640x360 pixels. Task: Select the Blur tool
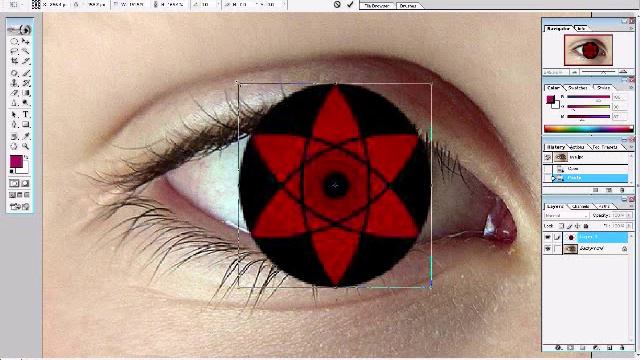(x=14, y=103)
